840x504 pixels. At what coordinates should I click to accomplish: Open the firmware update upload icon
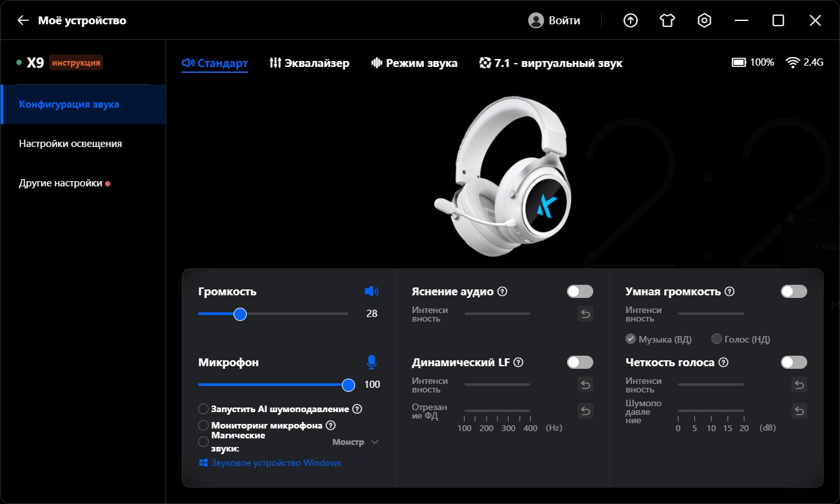[631, 20]
